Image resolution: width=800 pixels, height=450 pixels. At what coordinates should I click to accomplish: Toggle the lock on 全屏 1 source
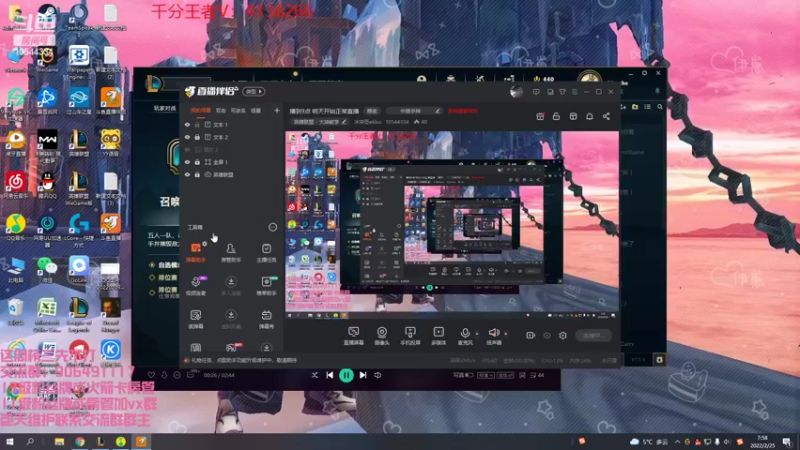tap(197, 162)
